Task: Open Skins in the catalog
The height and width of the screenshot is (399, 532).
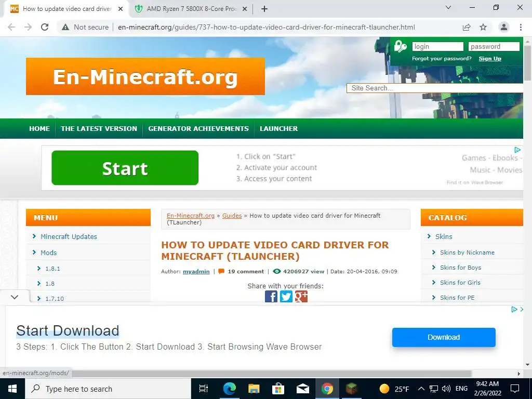Action: (444, 237)
